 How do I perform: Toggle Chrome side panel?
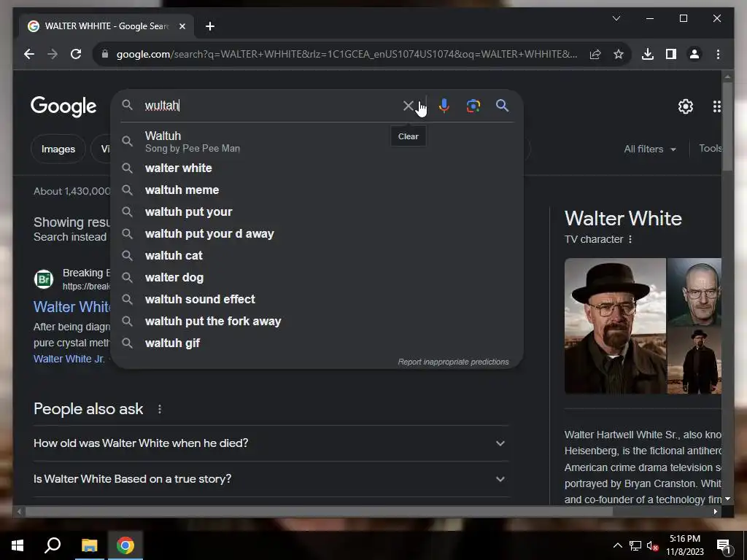pos(671,54)
